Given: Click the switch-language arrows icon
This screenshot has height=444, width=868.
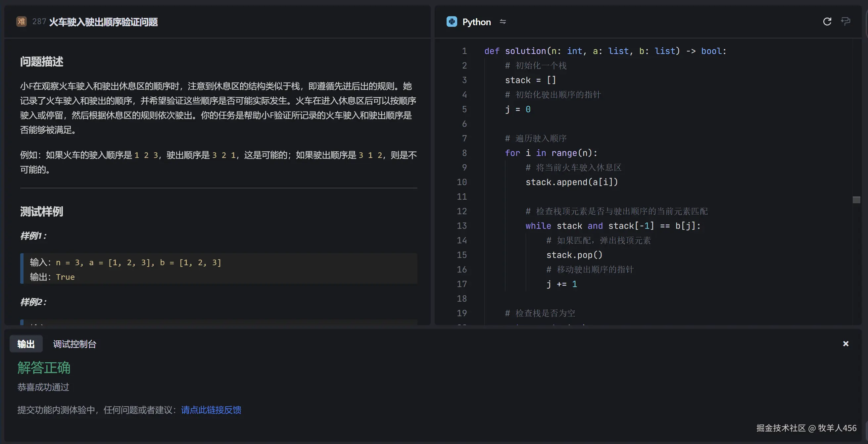Looking at the screenshot, I should click(503, 22).
